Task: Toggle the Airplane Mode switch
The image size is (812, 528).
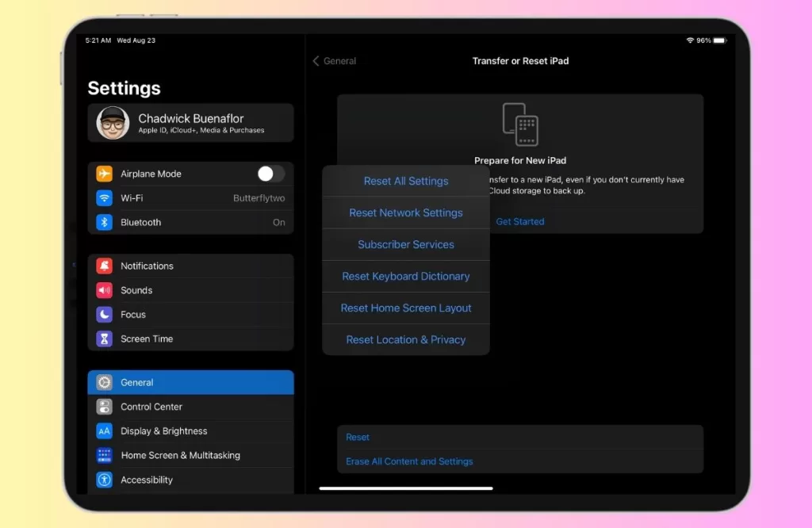Action: 270,174
